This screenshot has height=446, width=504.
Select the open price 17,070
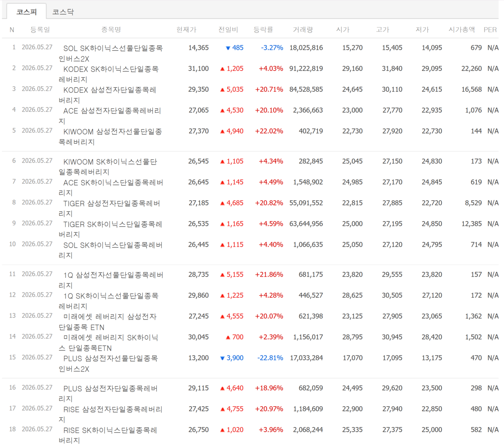pos(352,358)
